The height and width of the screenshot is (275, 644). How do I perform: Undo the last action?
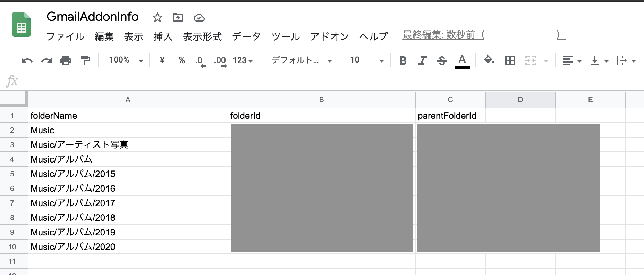click(x=27, y=61)
